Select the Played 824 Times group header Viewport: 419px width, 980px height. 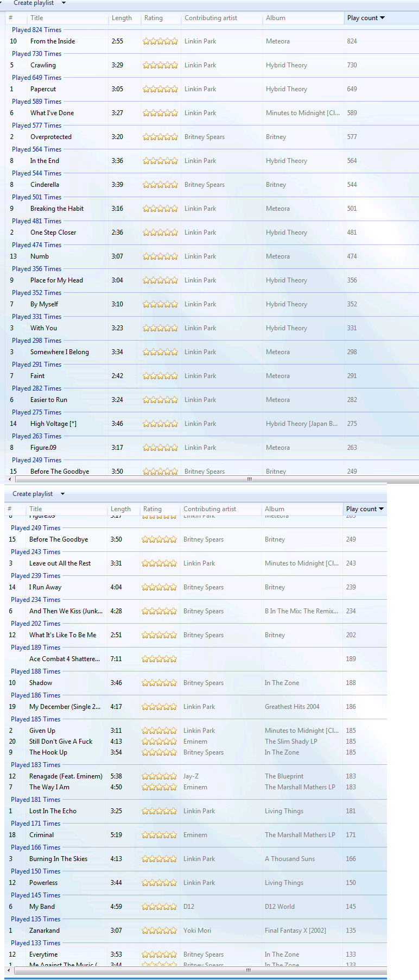[36, 30]
